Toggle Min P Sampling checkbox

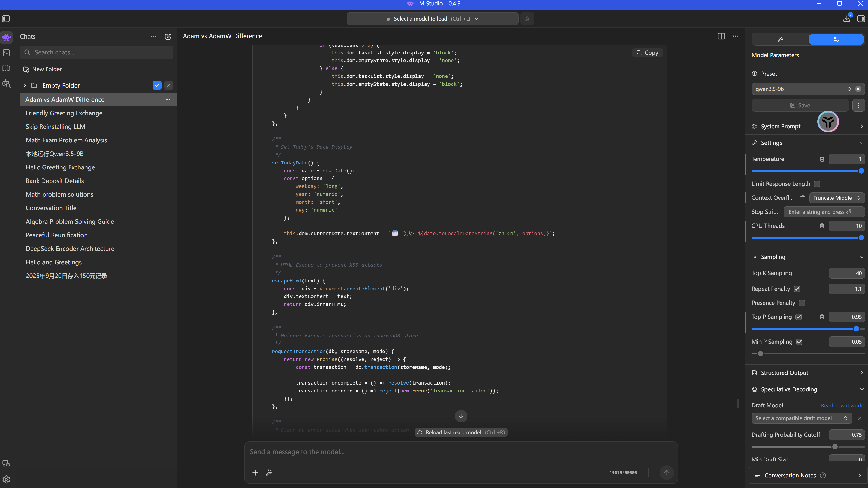click(x=799, y=342)
